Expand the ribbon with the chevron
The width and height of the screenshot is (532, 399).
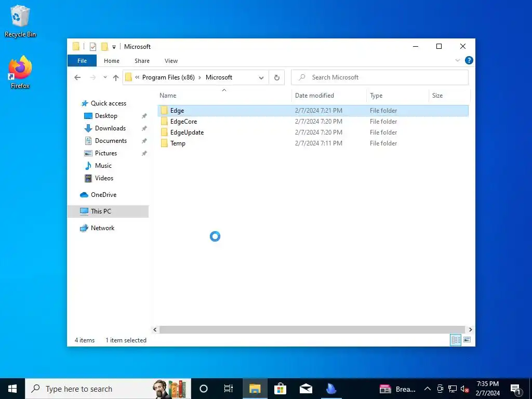457,60
